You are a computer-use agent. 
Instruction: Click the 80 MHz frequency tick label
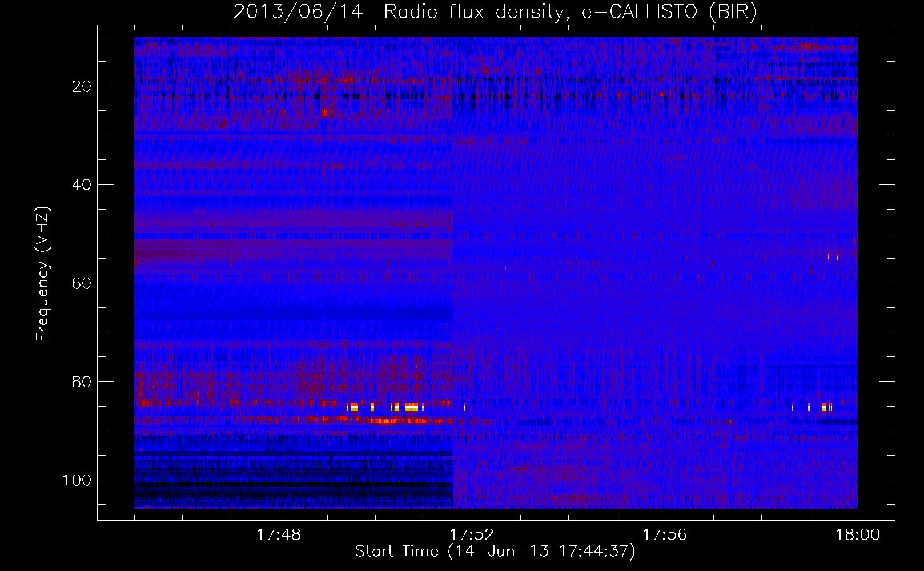(82, 381)
